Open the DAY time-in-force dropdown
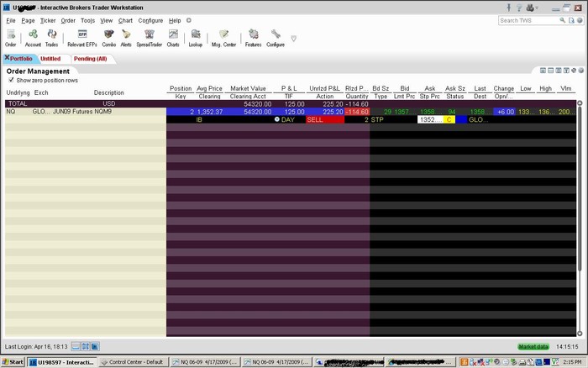 (288, 119)
